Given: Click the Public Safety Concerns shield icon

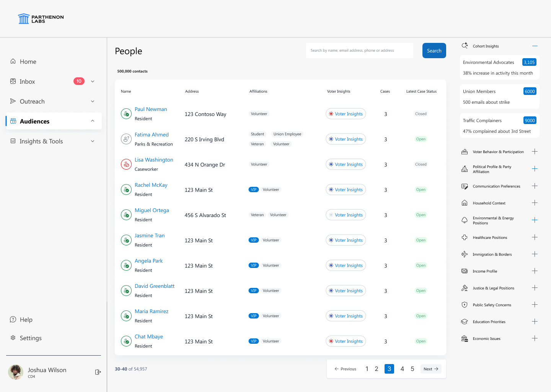Looking at the screenshot, I should tap(465, 305).
